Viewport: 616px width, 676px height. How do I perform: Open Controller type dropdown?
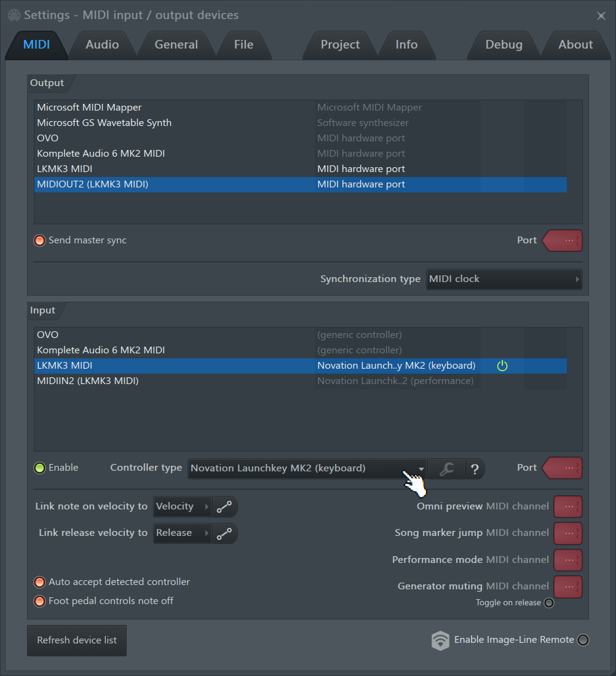tap(307, 469)
